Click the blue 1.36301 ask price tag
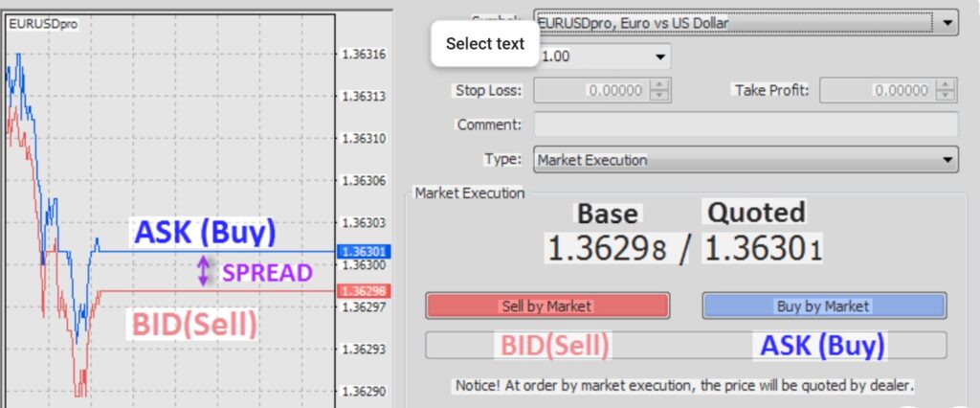This screenshot has width=980, height=408. (x=364, y=252)
